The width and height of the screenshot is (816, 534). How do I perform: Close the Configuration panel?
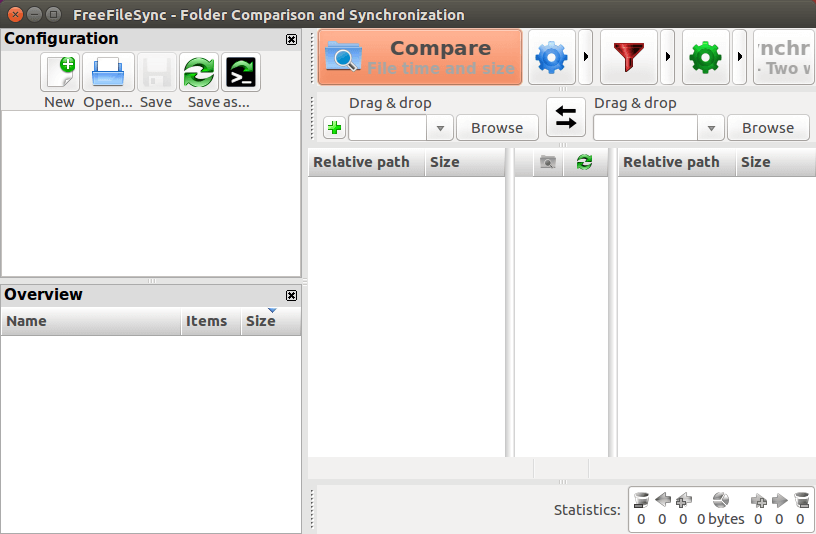coord(291,39)
